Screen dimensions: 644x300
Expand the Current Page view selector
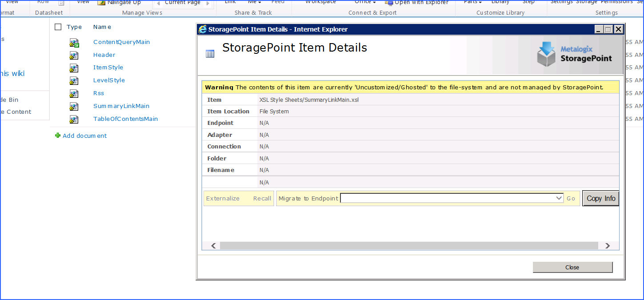(183, 3)
